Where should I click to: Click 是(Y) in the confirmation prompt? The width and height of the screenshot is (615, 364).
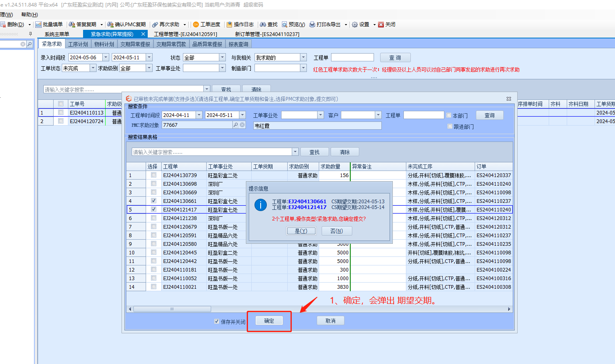point(301,231)
